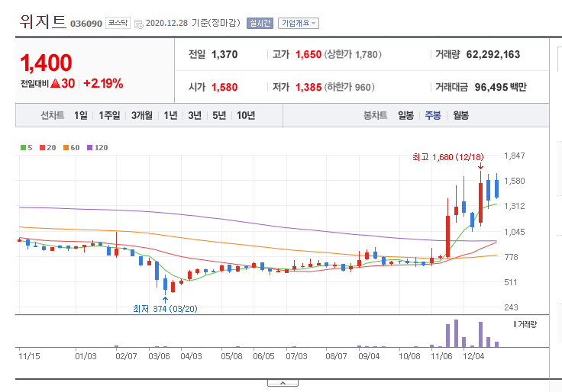Screen dimensions: 562x392
Task: Click the green 5-period moving average swatch
Action: point(24,147)
